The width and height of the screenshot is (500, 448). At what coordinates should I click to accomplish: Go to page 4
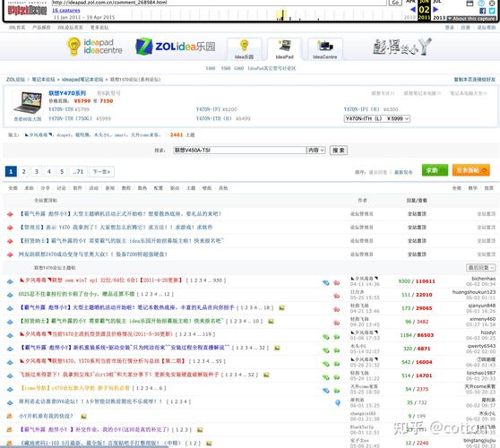tap(49, 171)
